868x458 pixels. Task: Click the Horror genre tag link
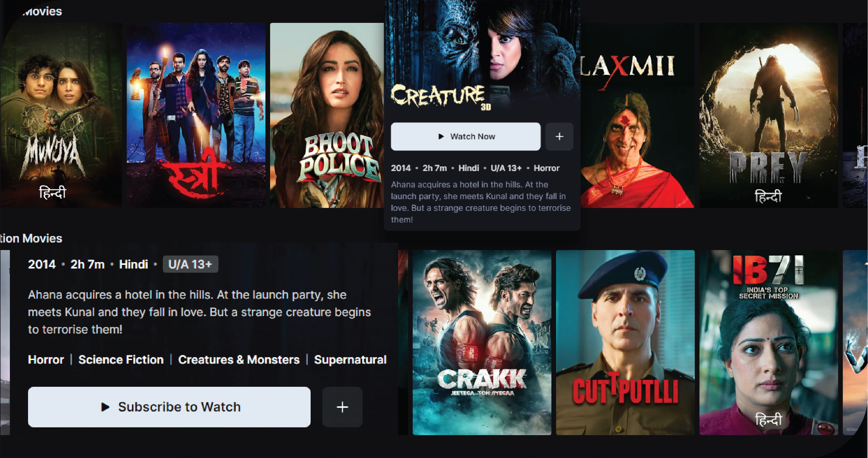(46, 359)
